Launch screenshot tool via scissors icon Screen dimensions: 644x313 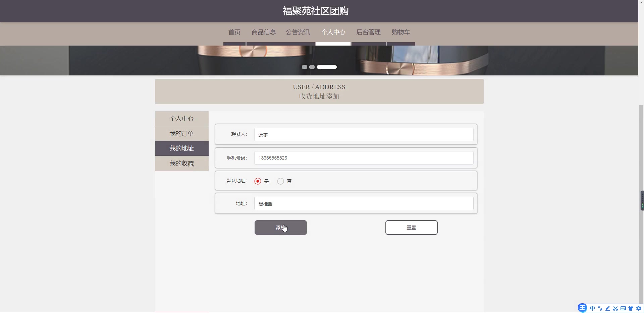click(615, 308)
